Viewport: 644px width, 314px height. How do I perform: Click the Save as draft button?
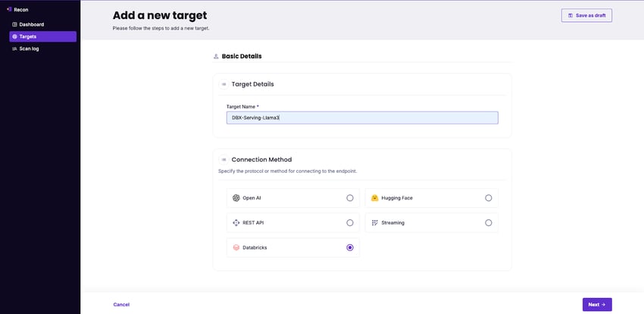point(586,15)
